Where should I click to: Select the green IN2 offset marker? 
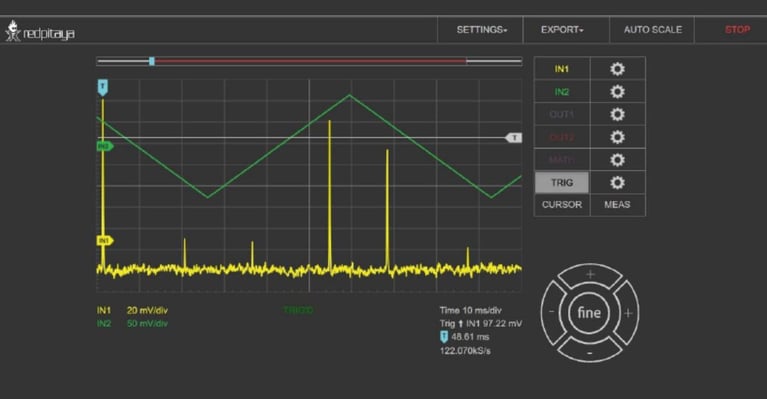coord(105,146)
